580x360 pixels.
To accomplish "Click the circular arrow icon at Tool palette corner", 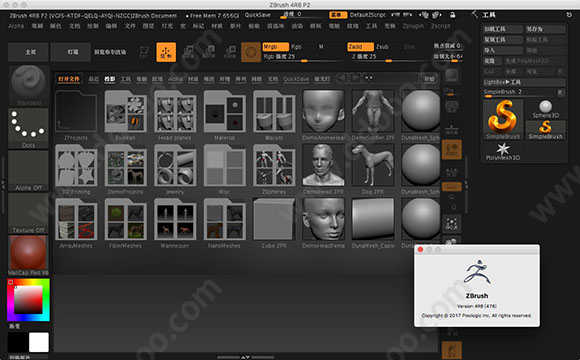I will (569, 15).
